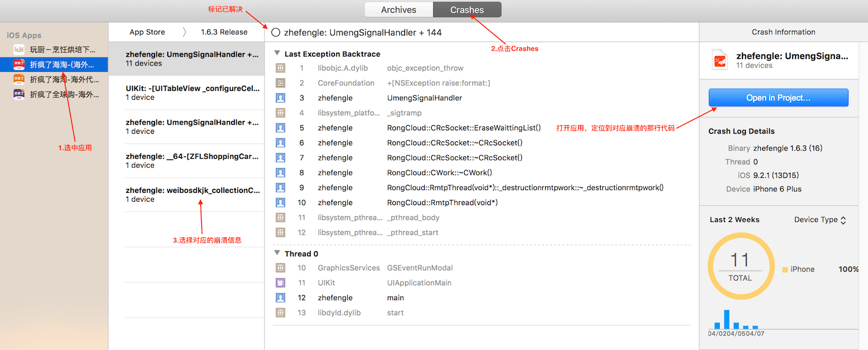The image size is (868, 350).
Task: Select the UIKit UITableView crash entry
Action: [x=192, y=93]
